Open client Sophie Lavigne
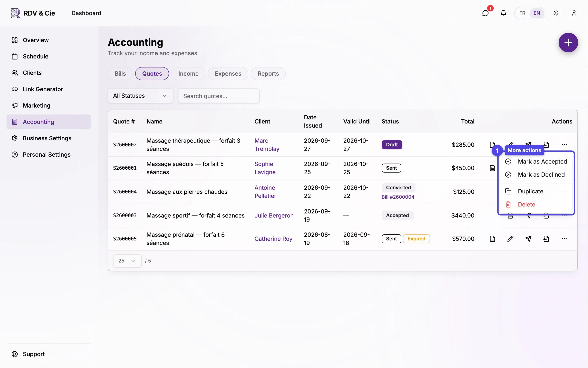The image size is (588, 368). click(x=265, y=168)
